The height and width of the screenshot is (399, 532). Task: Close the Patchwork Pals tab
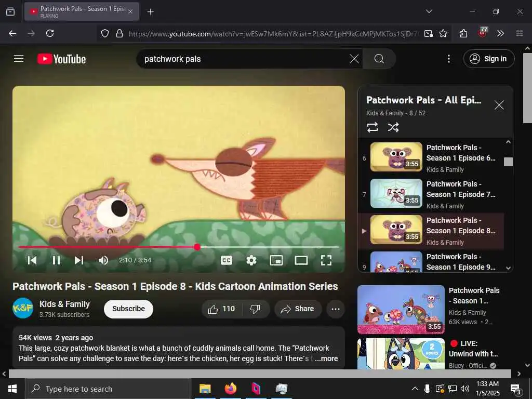[130, 11]
